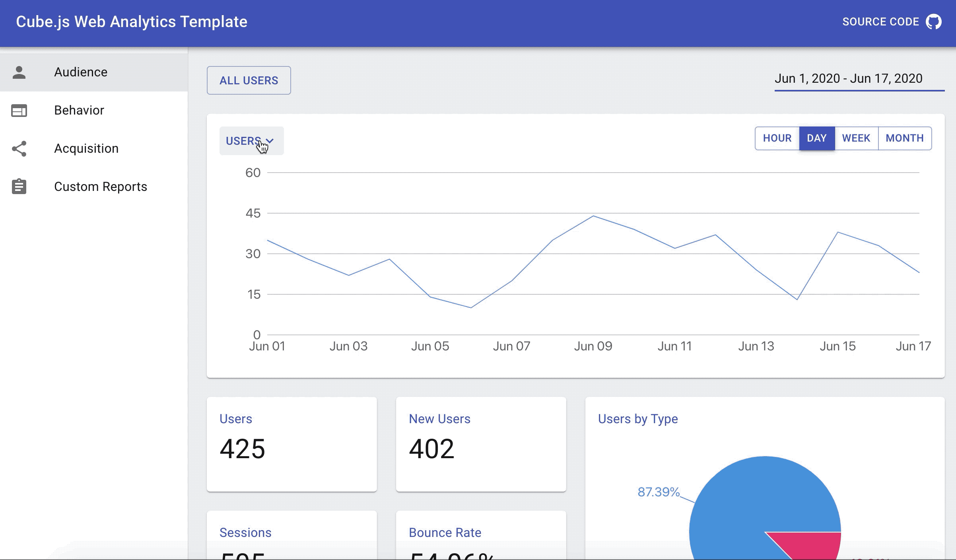Click the Users by Type heading
956x560 pixels.
coord(638,419)
